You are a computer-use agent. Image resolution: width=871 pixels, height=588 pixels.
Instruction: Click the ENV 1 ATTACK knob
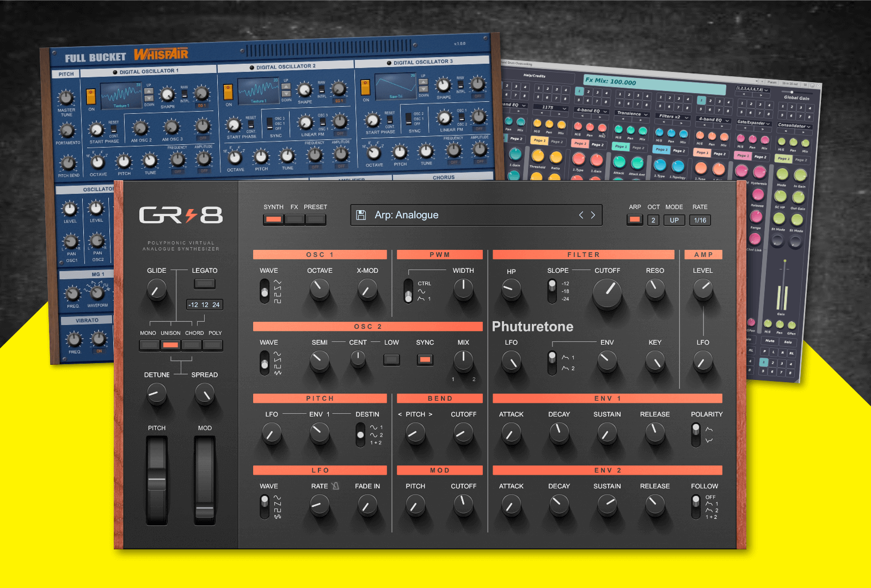(511, 433)
